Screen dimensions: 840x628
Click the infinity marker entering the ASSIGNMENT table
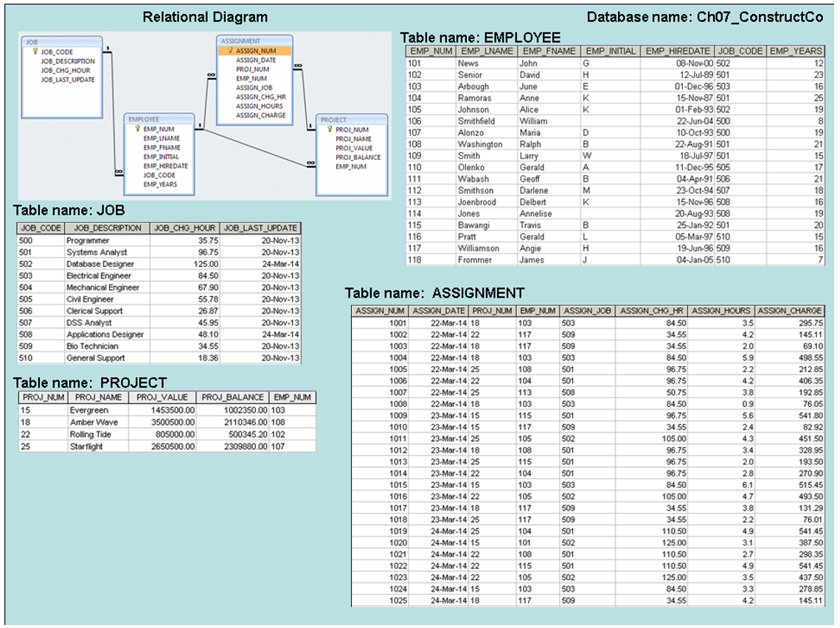[x=212, y=75]
